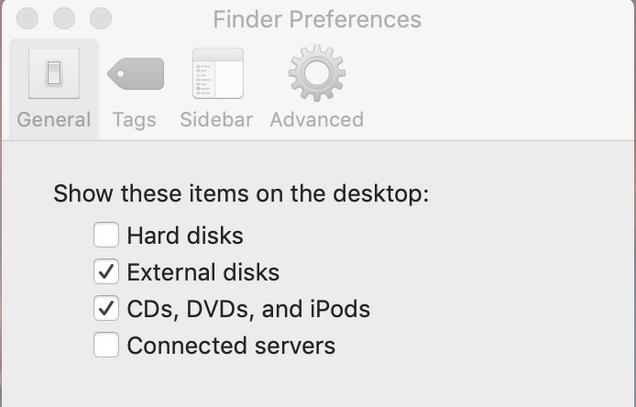The width and height of the screenshot is (636, 407).
Task: Switch to the Sidebar tab label
Action: [217, 120]
